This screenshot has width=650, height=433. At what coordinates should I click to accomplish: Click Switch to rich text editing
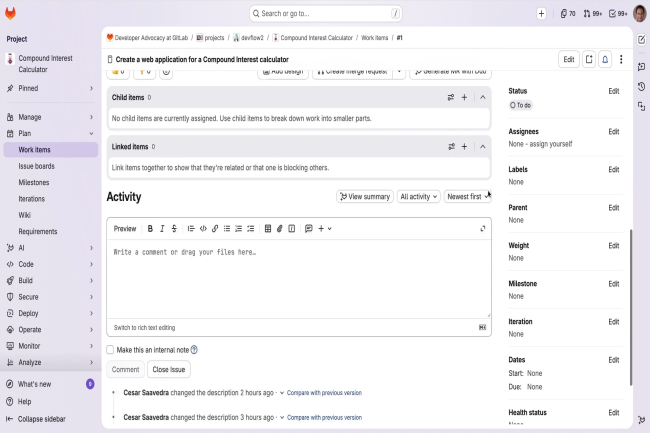[x=144, y=328]
